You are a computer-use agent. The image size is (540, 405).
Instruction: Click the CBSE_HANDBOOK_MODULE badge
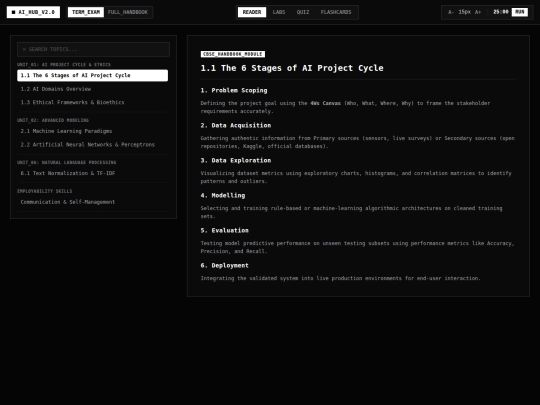[x=233, y=54]
